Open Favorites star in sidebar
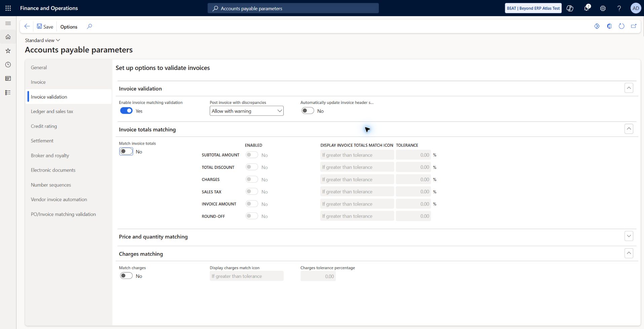644x329 pixels. coord(8,51)
